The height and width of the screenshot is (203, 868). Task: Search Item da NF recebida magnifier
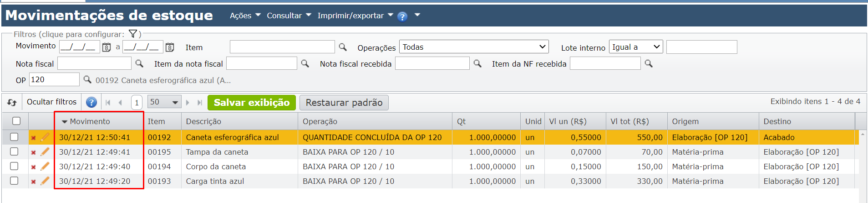coord(649,63)
